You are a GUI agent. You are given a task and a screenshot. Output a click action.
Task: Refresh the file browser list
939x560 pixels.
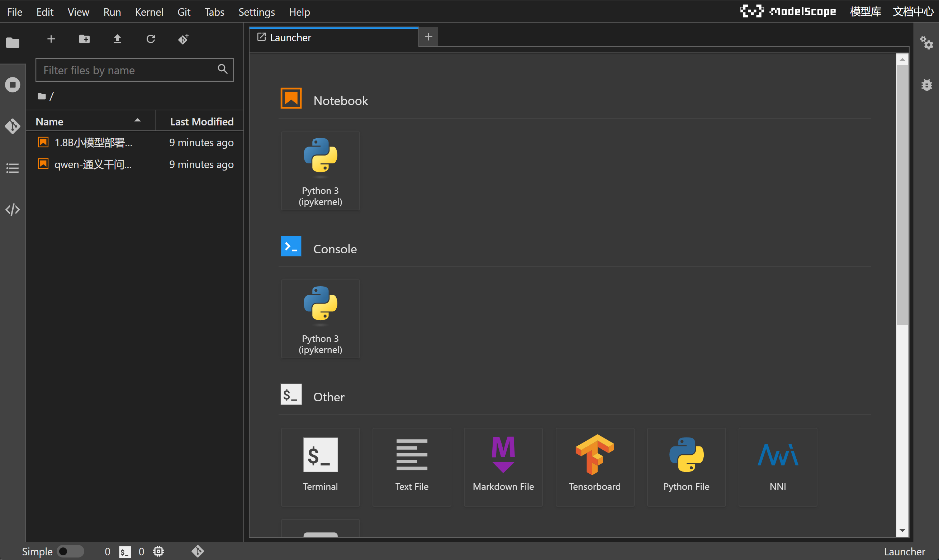click(151, 39)
